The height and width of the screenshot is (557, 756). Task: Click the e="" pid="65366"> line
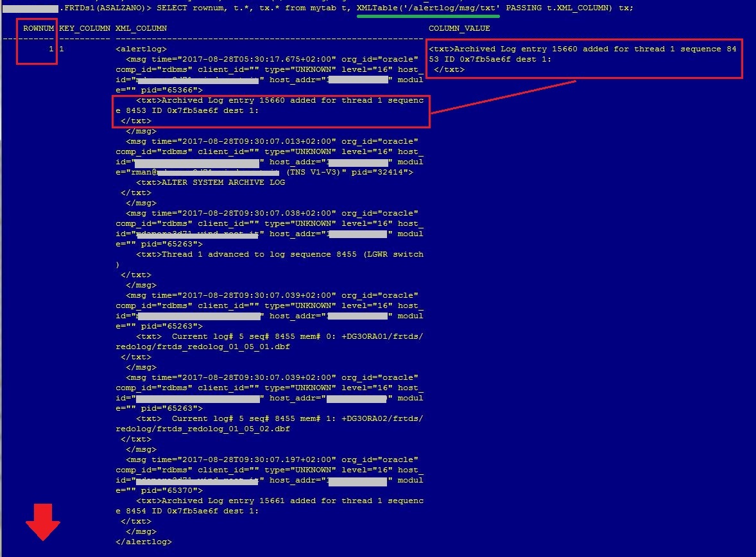159,90
